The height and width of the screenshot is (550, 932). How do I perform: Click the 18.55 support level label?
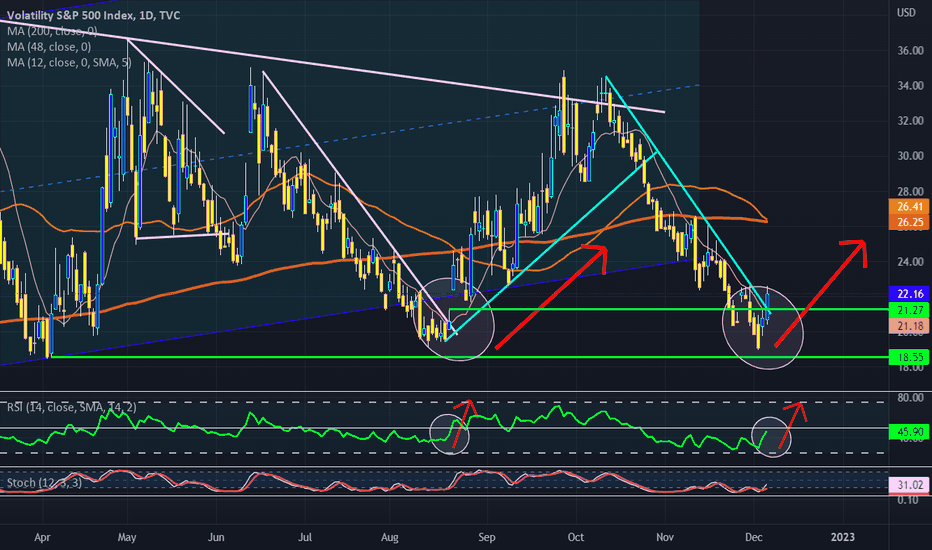(909, 357)
